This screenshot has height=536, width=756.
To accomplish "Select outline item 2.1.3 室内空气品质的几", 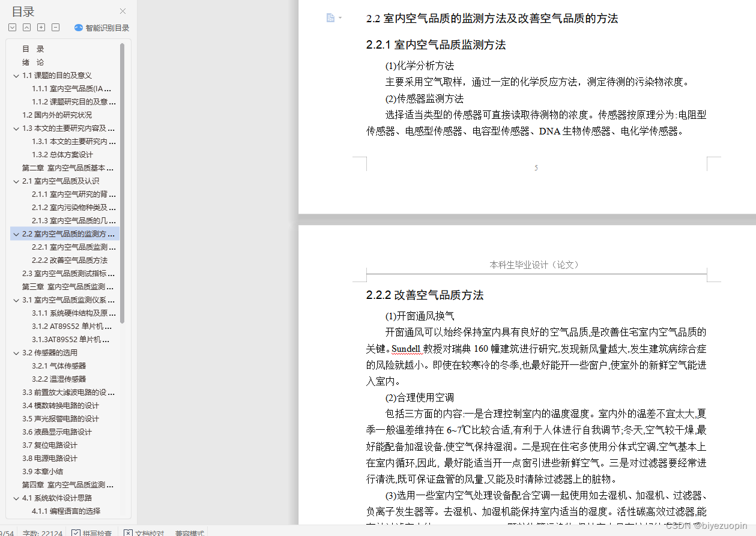I will pos(74,221).
